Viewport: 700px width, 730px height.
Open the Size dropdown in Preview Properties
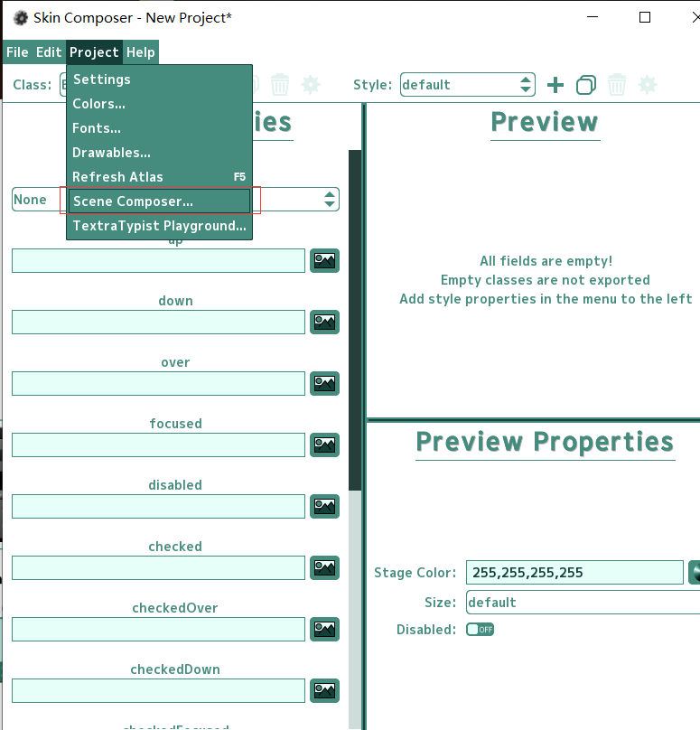coord(583,603)
